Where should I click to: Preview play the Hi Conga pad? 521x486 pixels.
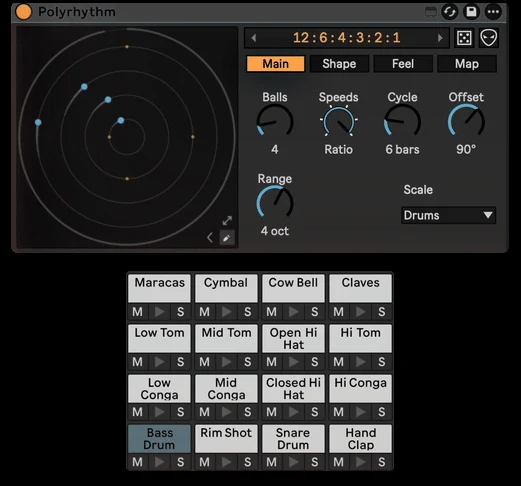[360, 412]
